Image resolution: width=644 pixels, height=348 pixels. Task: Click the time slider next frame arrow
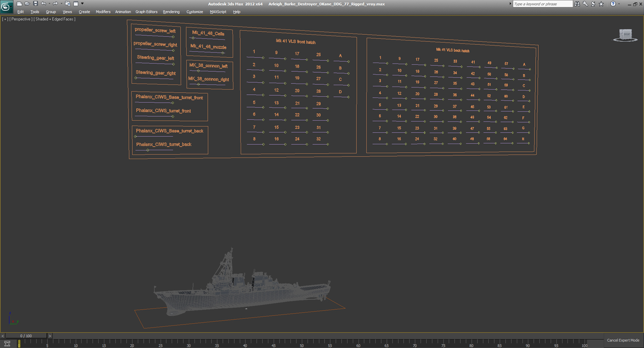click(50, 336)
